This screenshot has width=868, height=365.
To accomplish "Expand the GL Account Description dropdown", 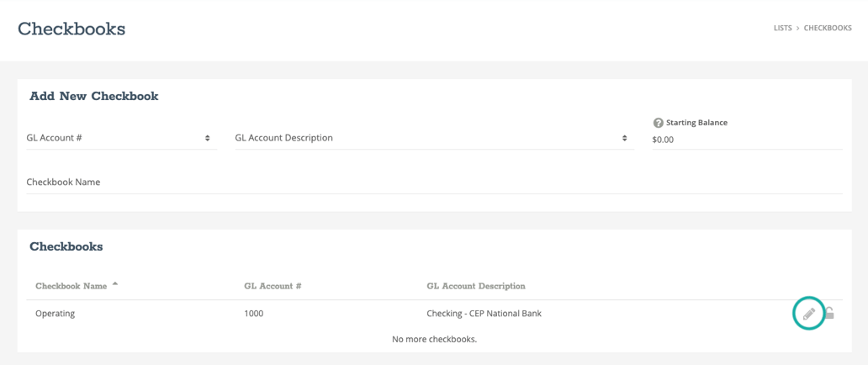I will [433, 138].
